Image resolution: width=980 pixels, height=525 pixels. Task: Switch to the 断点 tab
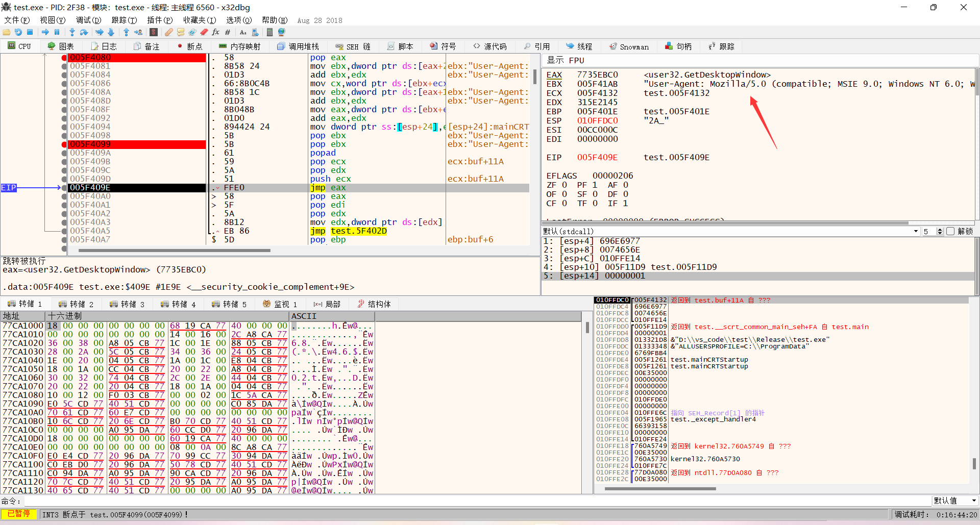point(189,46)
